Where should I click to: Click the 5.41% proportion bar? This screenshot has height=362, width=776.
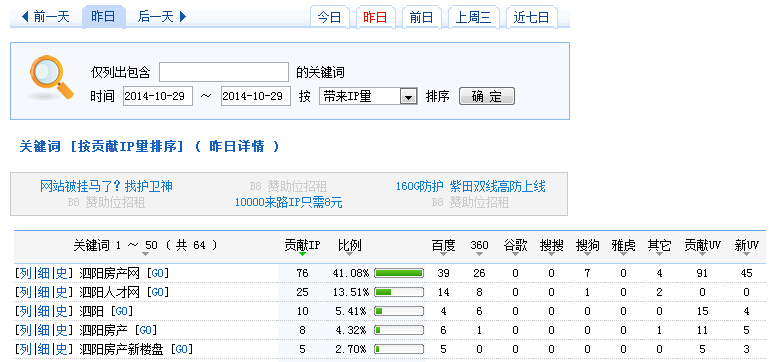click(x=399, y=311)
